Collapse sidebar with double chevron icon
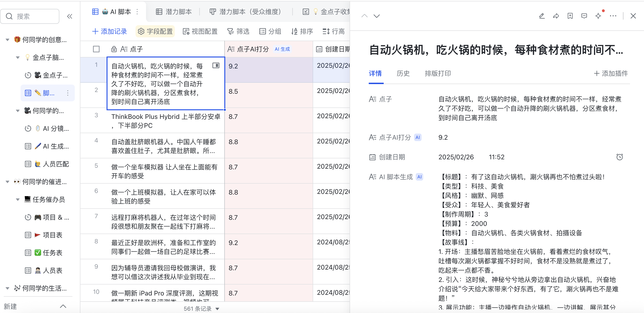The image size is (644, 313). (x=69, y=17)
